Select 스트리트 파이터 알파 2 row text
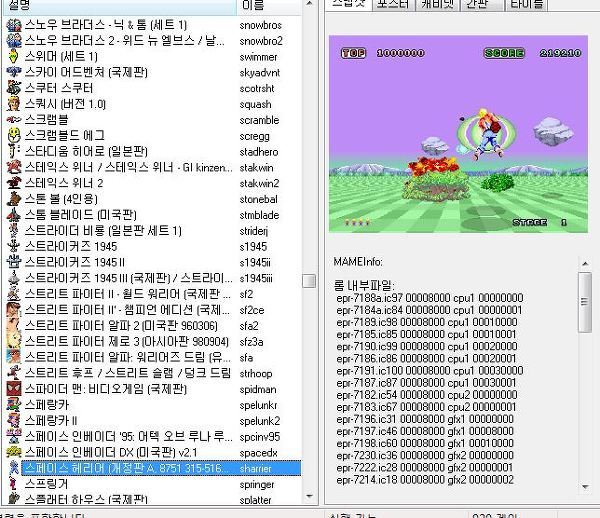Image resolution: width=600 pixels, height=518 pixels. coord(121,326)
